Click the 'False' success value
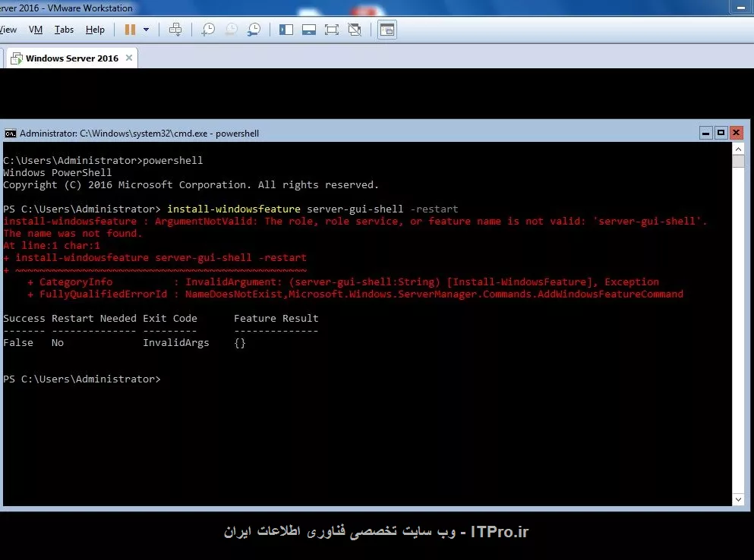 18,343
